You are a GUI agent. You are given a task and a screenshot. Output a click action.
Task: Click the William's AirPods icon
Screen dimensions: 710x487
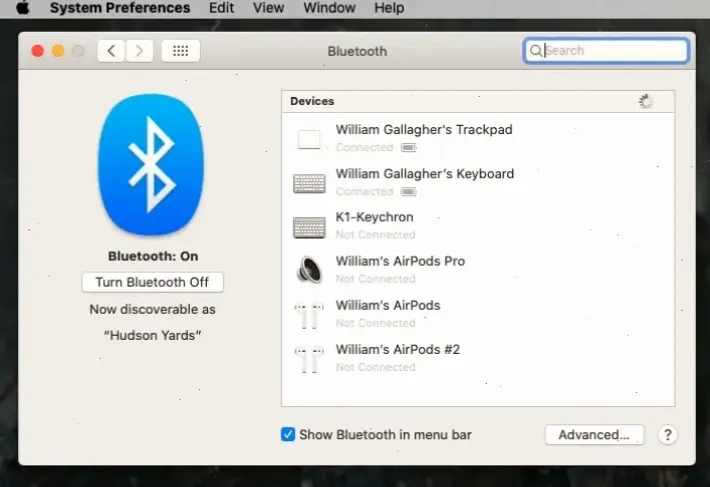(309, 314)
